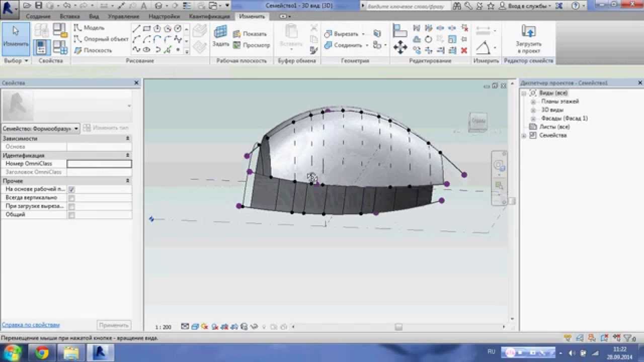Delete selection with the red X

[464, 50]
